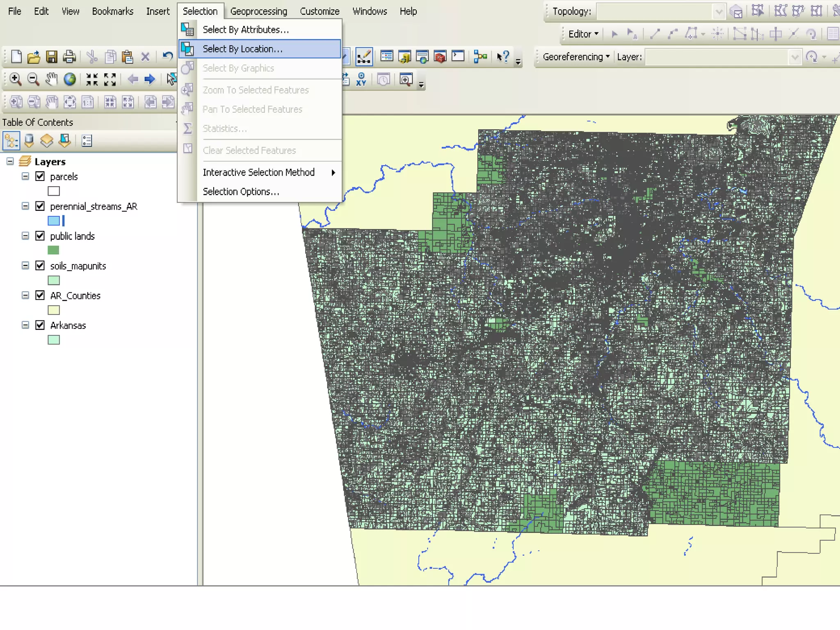The image size is (840, 630).
Task: Click the Print icon
Action: click(69, 57)
